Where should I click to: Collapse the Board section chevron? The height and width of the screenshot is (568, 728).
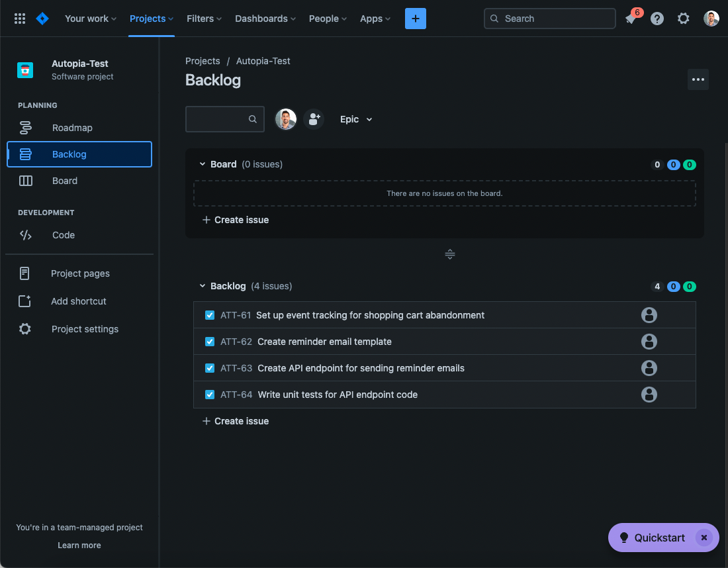click(x=203, y=164)
